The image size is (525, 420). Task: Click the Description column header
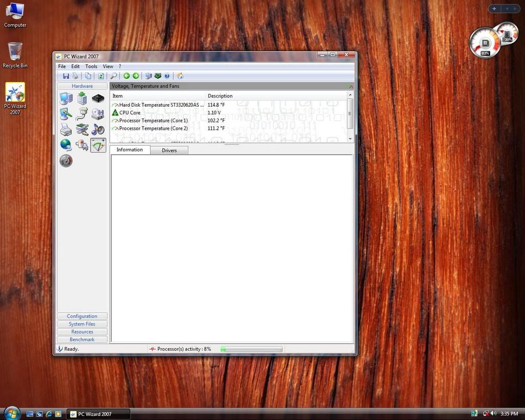tap(220, 96)
